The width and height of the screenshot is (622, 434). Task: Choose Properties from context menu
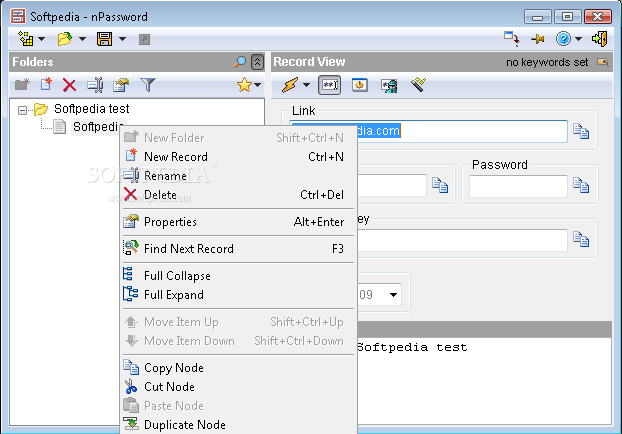[238, 222]
